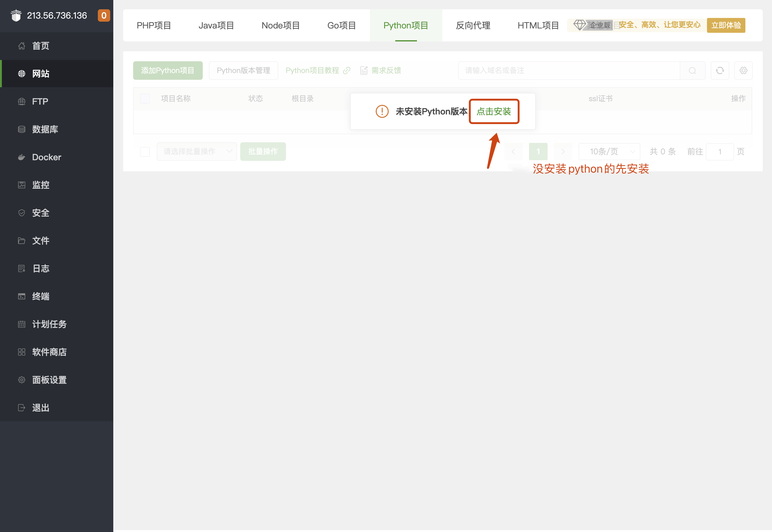Focus the domain or remark search field
Viewport: 772px width, 532px height.
point(569,70)
